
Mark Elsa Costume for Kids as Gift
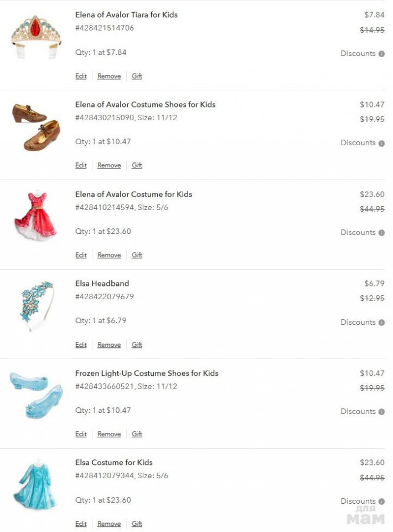pos(137,524)
